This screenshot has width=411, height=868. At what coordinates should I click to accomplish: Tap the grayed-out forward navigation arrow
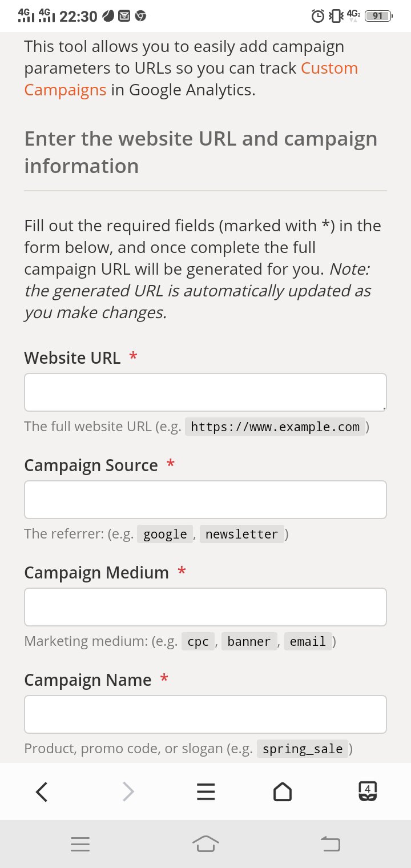coord(128,792)
